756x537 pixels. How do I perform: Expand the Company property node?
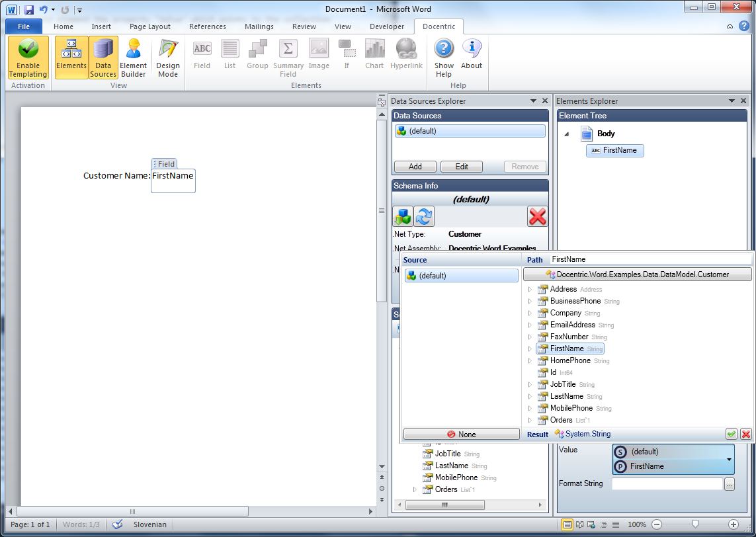530,313
